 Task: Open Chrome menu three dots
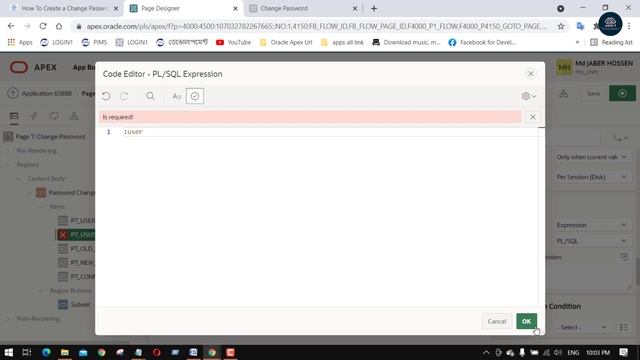tap(629, 26)
